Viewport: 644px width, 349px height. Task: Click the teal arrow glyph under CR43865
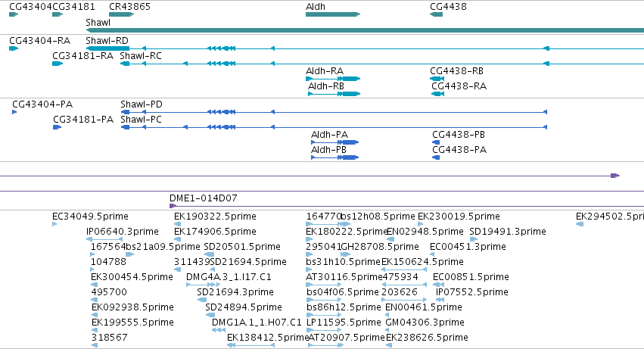click(x=122, y=14)
